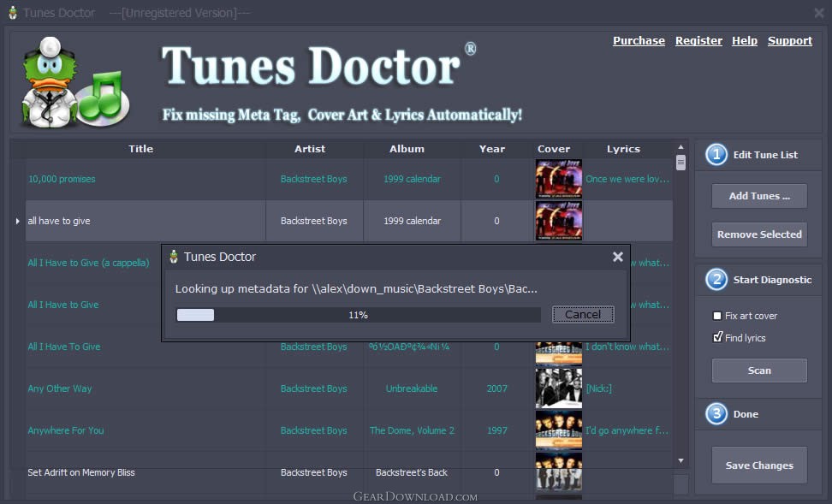Click Backstreet Boys artist in Any Other Way row

313,388
